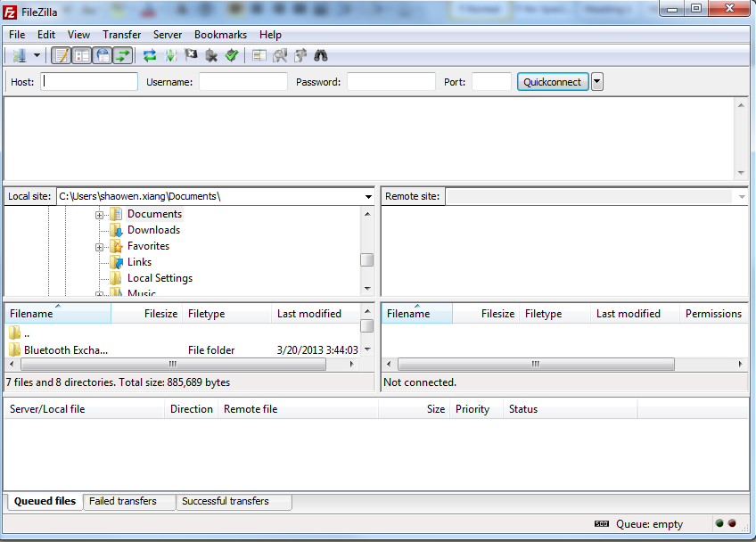
Task: Click local tree vertical scrollbar thumb
Action: coord(367,260)
